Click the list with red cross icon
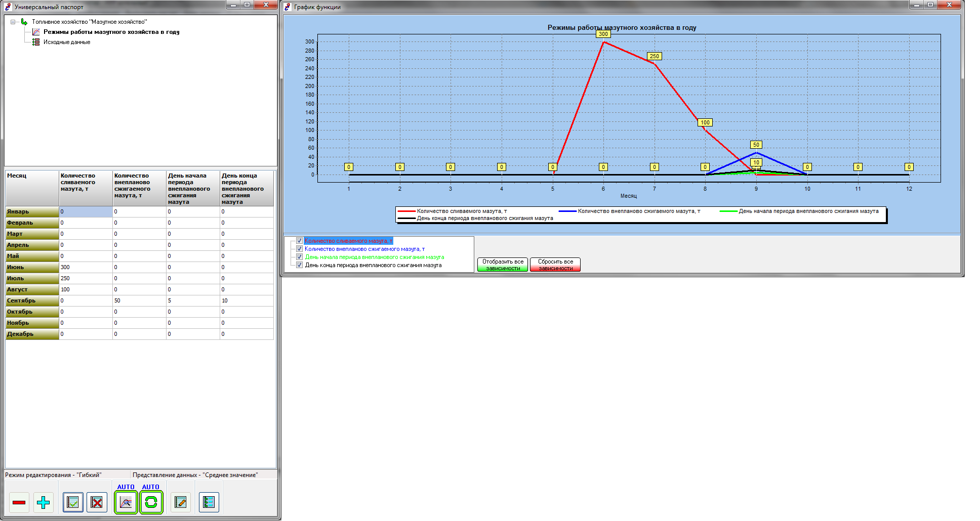980x521 pixels. [x=97, y=502]
